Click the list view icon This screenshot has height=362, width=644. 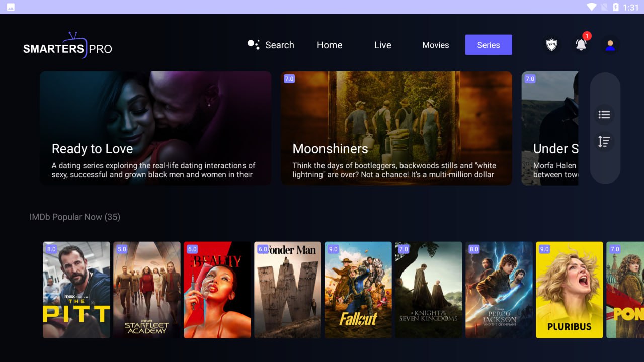tap(604, 115)
